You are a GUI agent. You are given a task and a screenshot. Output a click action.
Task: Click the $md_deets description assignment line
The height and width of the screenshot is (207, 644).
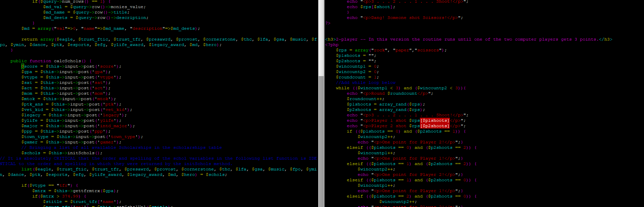pos(96,18)
